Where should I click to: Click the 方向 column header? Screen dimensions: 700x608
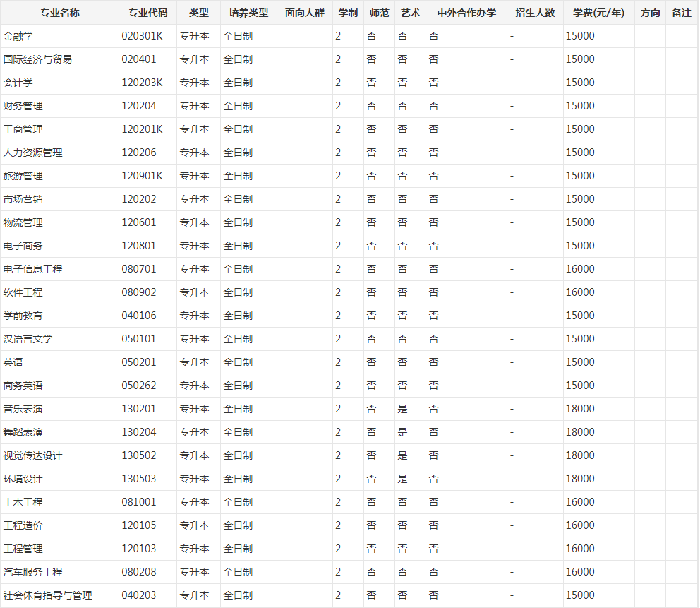[x=650, y=13]
